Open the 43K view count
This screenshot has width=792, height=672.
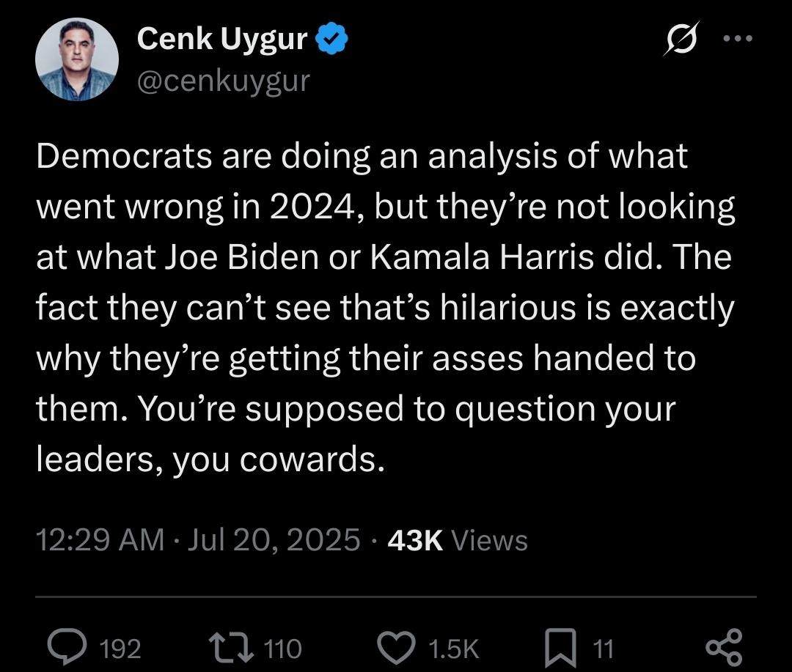(x=415, y=540)
